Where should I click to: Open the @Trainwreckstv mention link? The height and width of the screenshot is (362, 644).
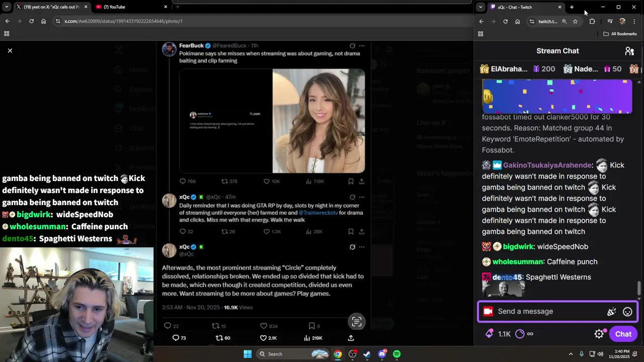click(318, 213)
